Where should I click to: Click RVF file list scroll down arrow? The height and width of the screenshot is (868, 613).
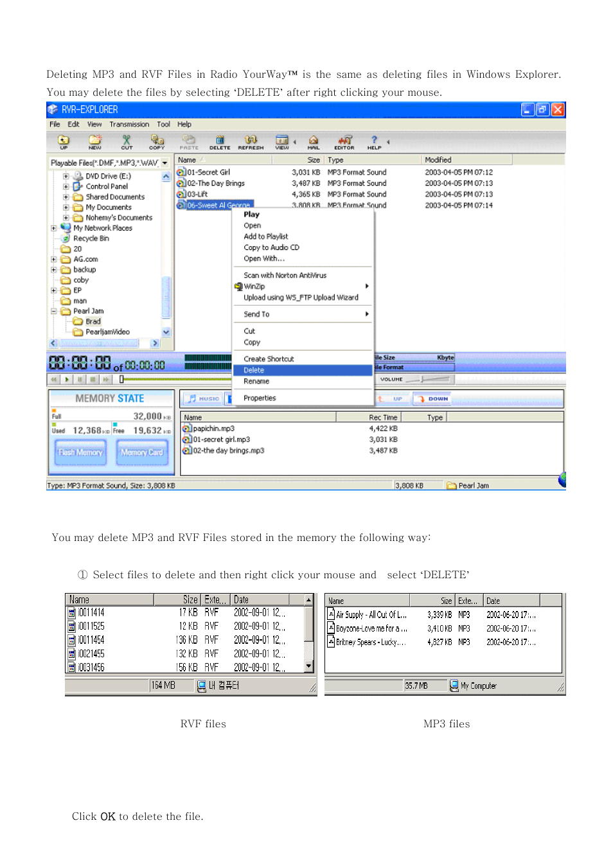[309, 666]
